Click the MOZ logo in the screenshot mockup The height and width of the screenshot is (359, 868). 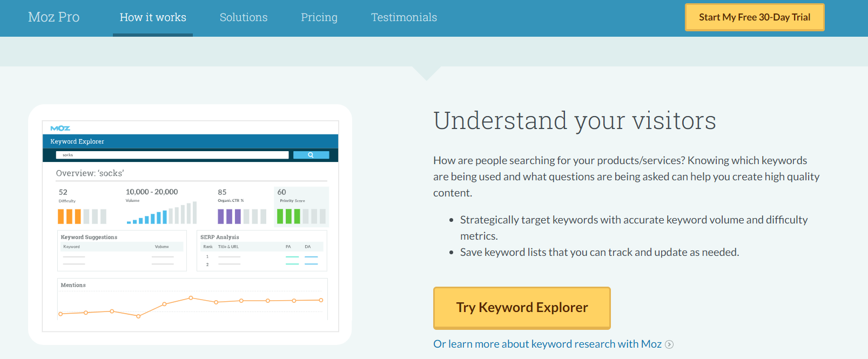point(60,128)
